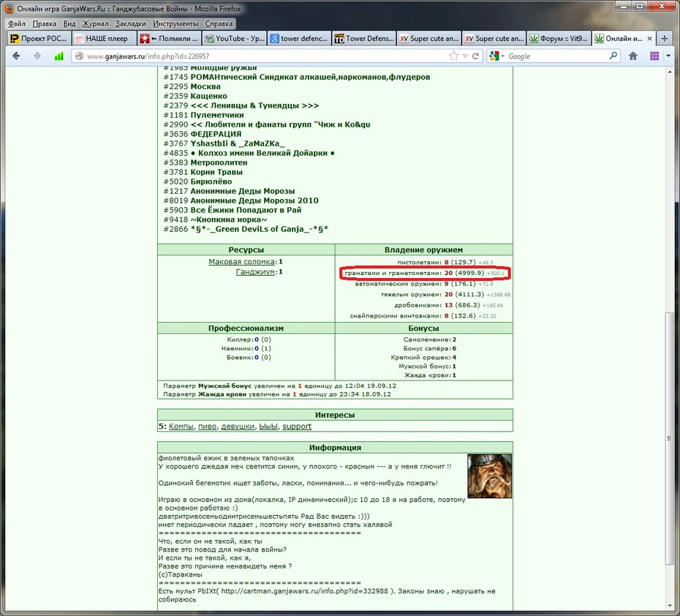The height and width of the screenshot is (616, 680).
Task: Open the Справка menu
Action: pos(219,24)
